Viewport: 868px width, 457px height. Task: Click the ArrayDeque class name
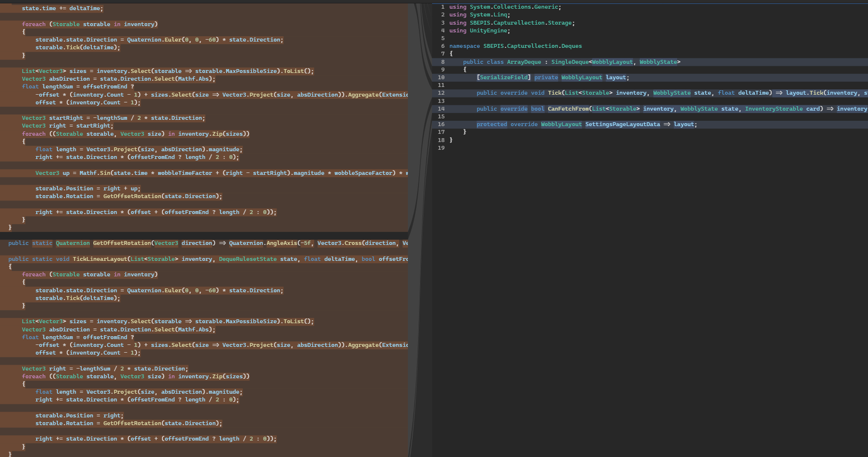coord(524,62)
